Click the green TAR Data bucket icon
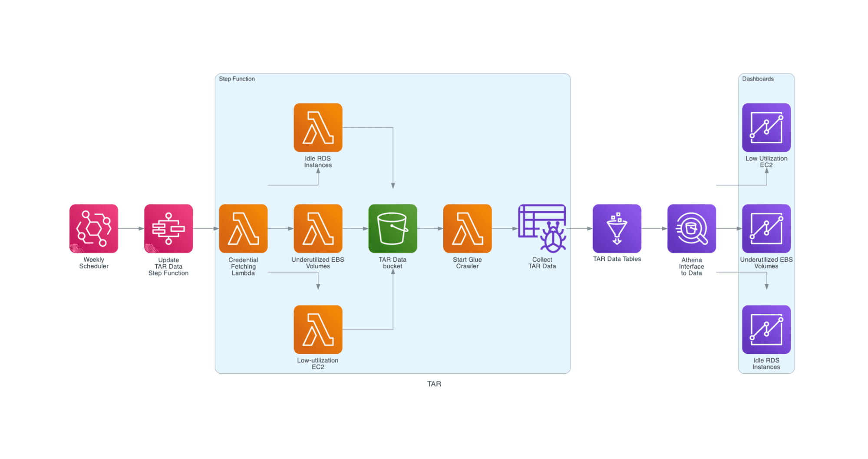The image size is (868, 459). pos(393,229)
